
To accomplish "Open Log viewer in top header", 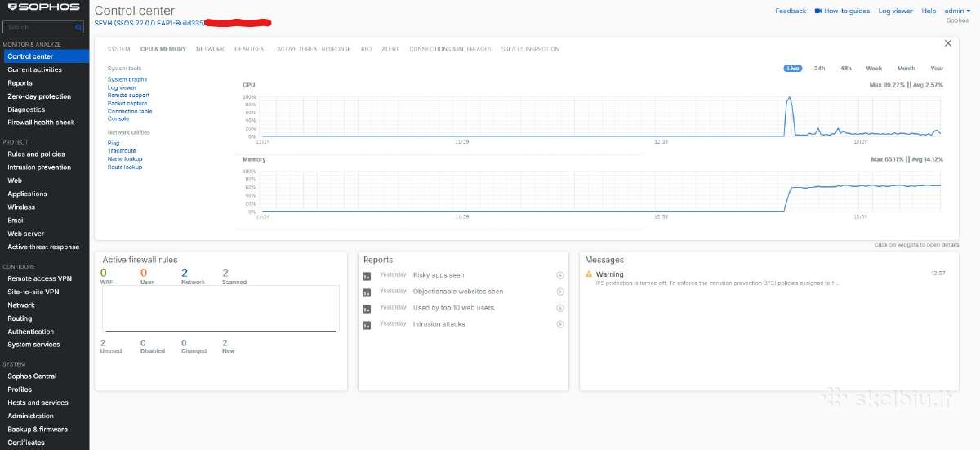I will [x=896, y=11].
